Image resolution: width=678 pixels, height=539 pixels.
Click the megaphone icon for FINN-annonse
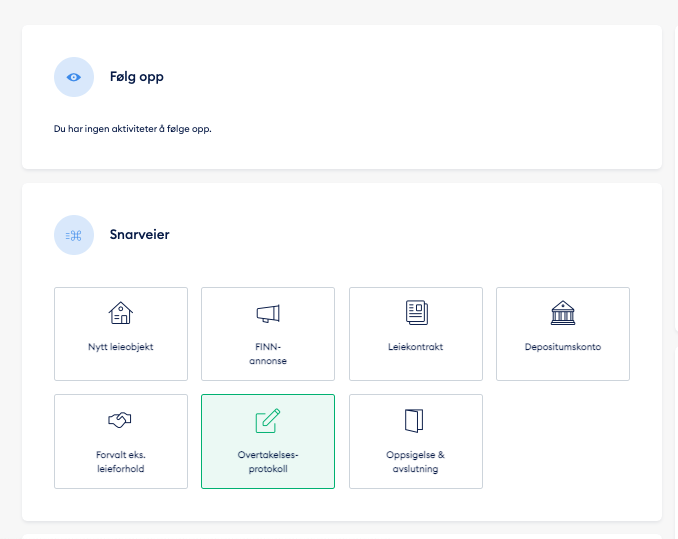[x=268, y=313]
